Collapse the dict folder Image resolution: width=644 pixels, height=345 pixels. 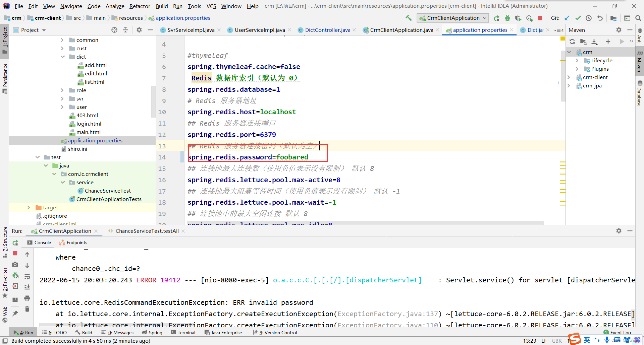click(62, 57)
